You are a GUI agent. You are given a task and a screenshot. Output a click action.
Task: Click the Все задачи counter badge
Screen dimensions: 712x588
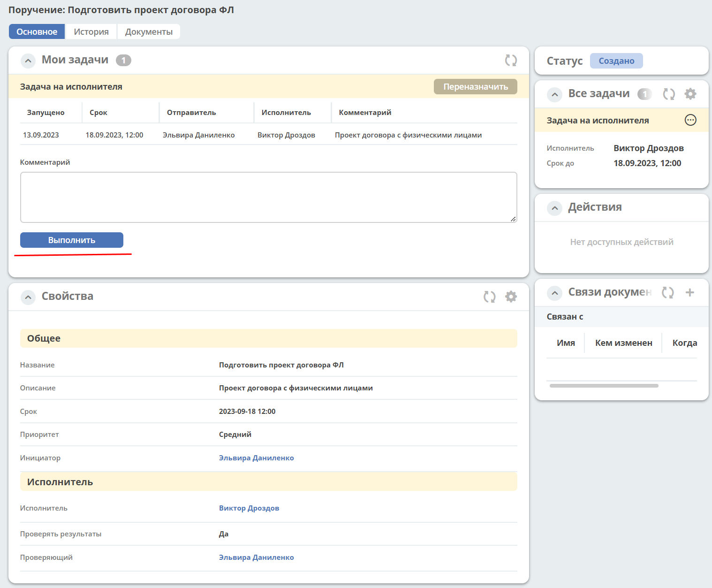coord(644,94)
